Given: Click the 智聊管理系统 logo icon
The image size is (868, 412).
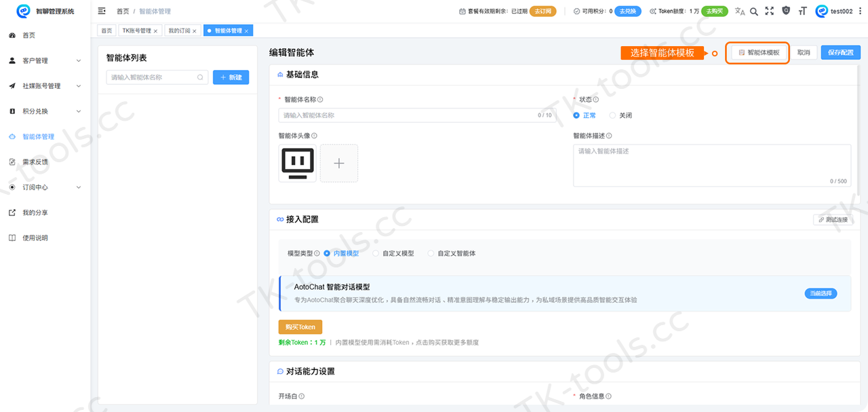Looking at the screenshot, I should tap(23, 11).
